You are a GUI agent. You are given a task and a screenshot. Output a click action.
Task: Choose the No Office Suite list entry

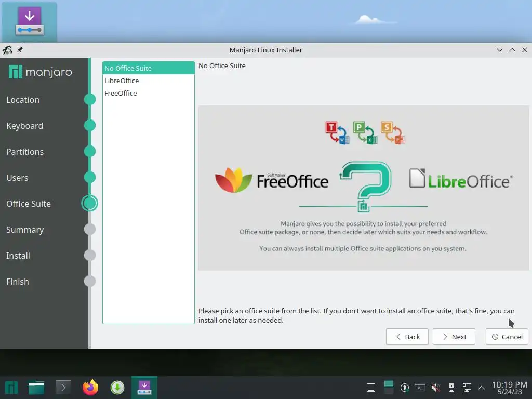pyautogui.click(x=148, y=68)
